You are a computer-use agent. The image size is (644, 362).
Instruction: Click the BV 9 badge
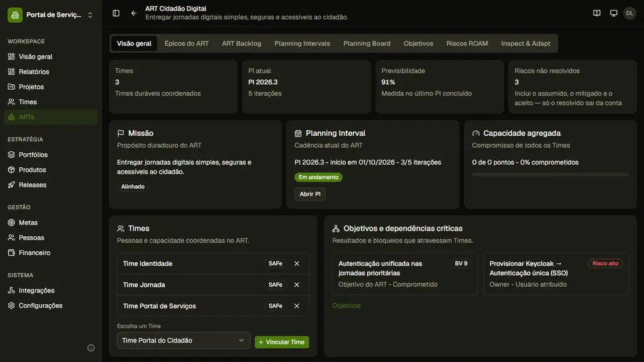tap(461, 263)
